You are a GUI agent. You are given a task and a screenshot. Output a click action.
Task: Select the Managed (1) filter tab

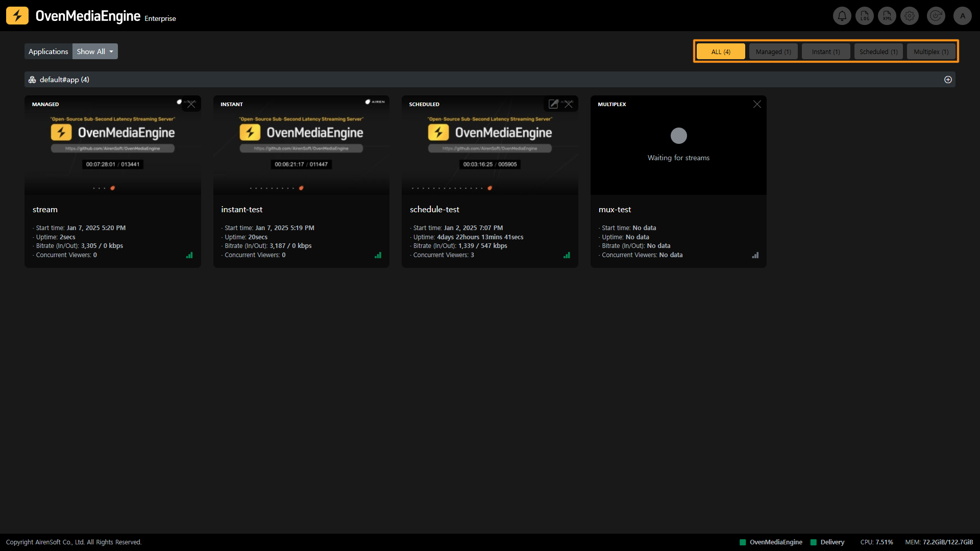773,52
